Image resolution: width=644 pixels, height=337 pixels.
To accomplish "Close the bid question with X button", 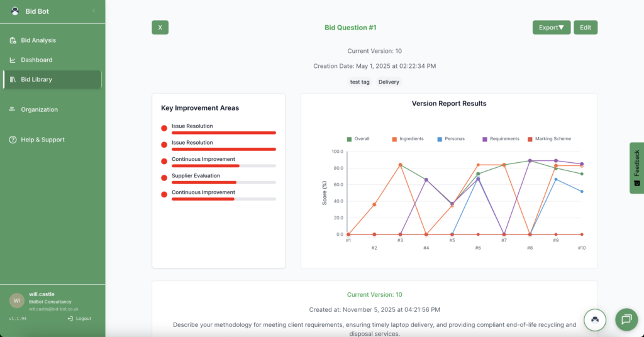I will click(x=160, y=28).
